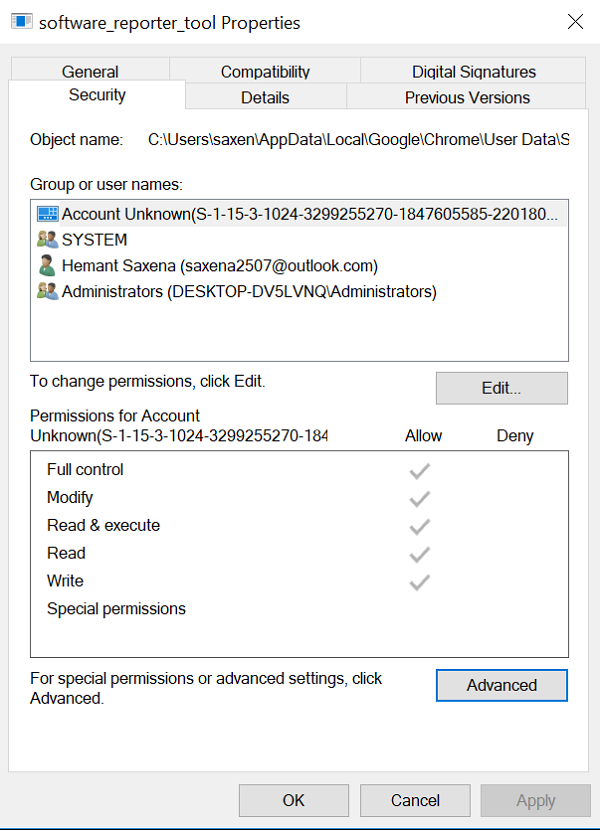
Task: Toggle the Write Allow checkmark
Action: (x=420, y=582)
